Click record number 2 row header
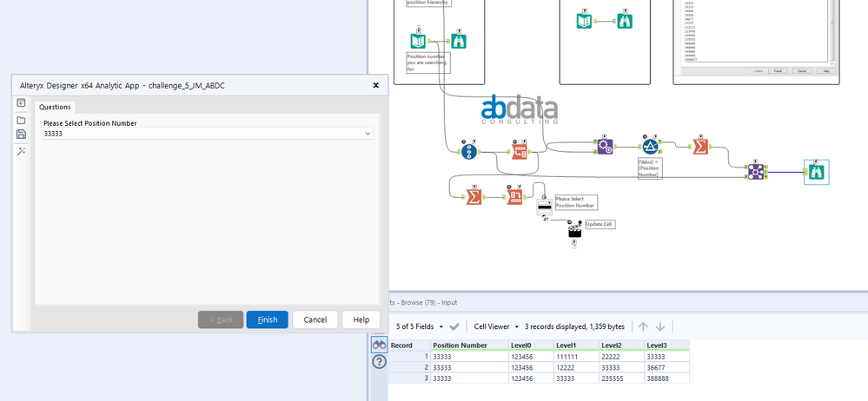This screenshot has height=401, width=868. pos(409,367)
